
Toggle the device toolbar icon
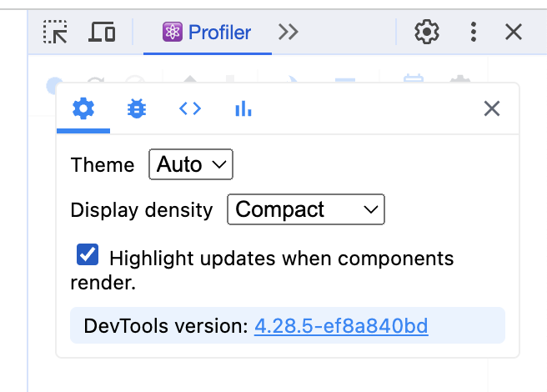click(102, 32)
